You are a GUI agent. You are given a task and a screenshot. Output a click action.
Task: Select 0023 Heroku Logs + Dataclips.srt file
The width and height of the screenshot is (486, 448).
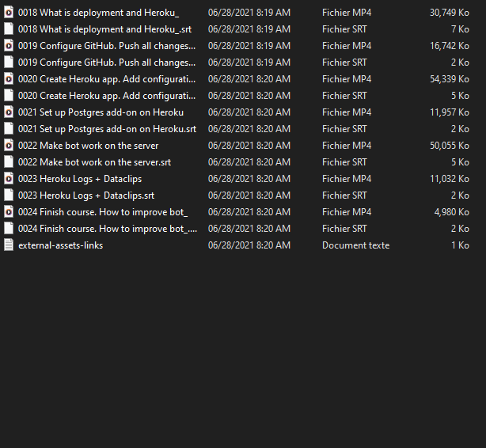pyautogui.click(x=86, y=196)
